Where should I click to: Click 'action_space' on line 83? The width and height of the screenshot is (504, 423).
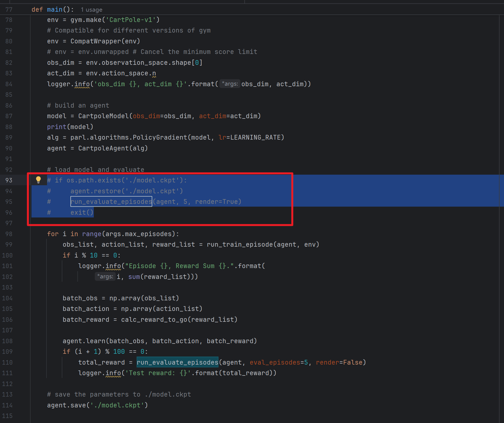click(125, 73)
